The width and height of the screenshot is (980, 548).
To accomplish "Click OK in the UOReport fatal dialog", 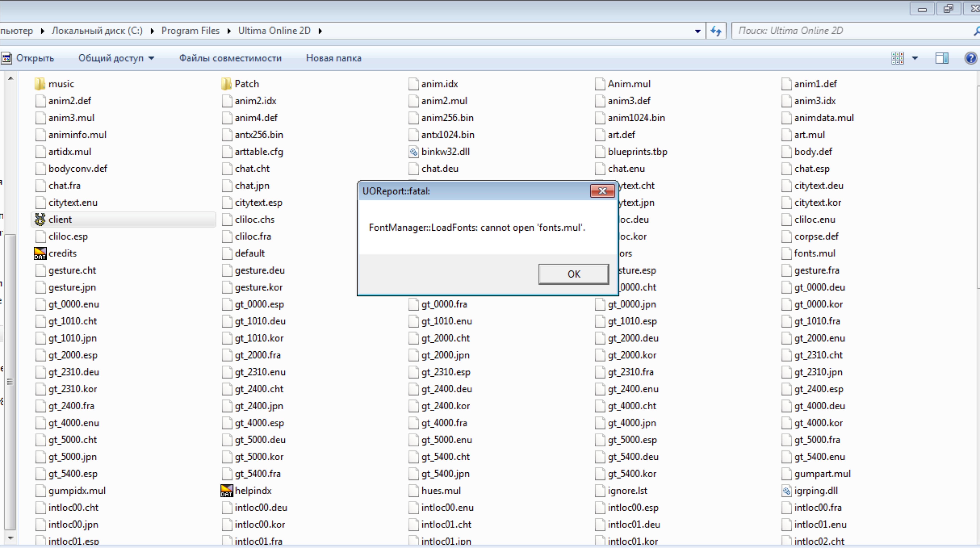I will click(573, 274).
